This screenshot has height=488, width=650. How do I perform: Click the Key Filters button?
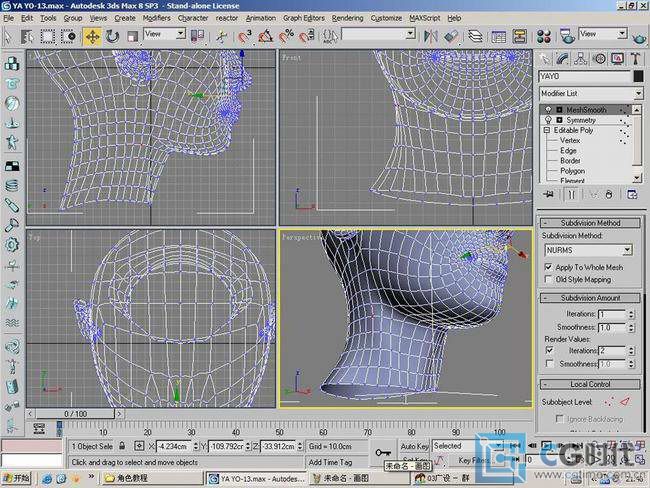coord(474,460)
